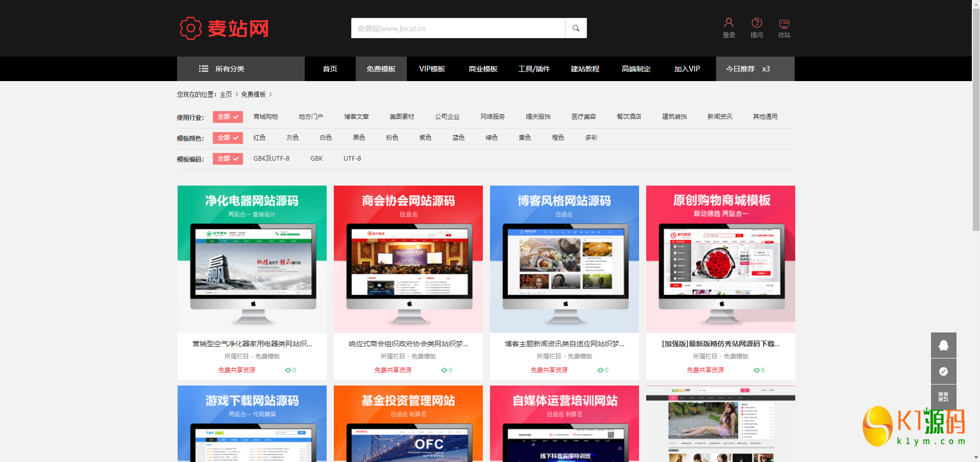Filter industry by 公司企业
The height and width of the screenshot is (462, 980).
(x=448, y=117)
